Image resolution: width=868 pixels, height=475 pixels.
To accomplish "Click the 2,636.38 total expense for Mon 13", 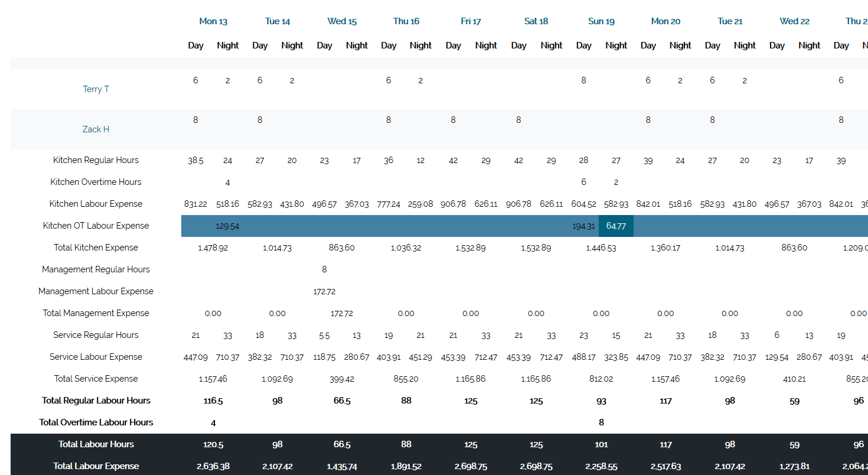I will click(x=213, y=466).
